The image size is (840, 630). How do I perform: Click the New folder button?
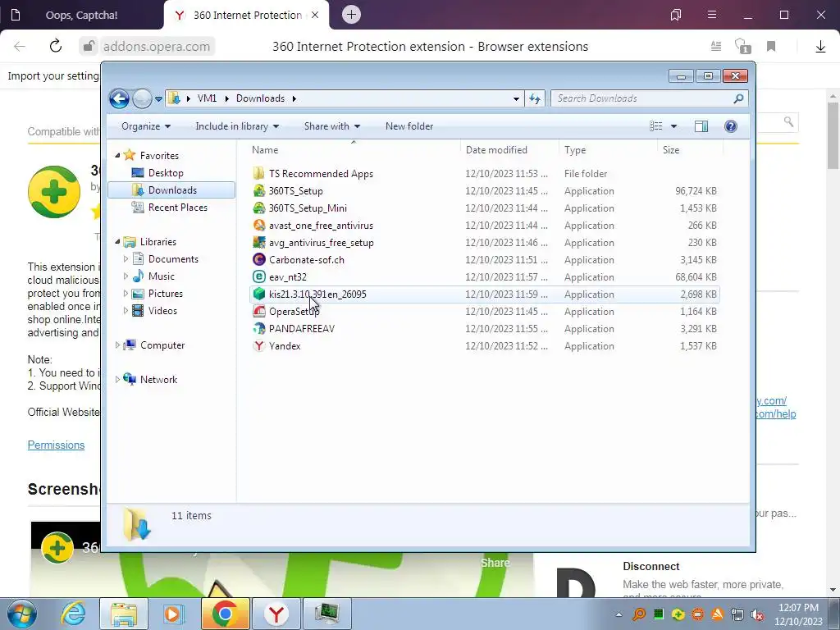coord(409,126)
